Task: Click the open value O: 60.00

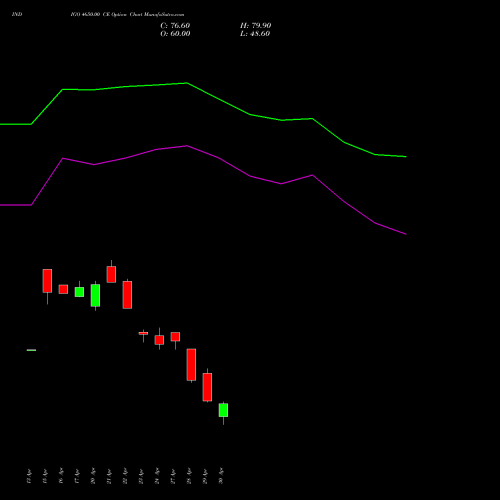Action: point(175,33)
